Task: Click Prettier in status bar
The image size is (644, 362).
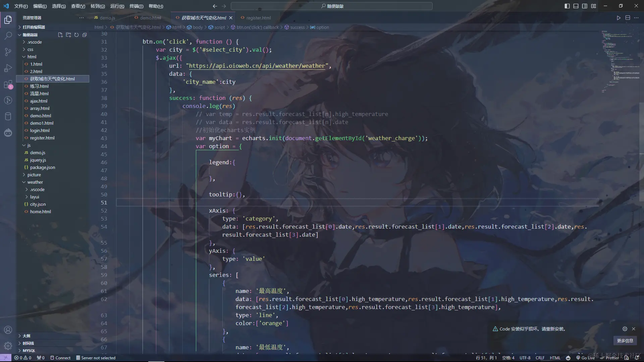Action: click(610, 358)
